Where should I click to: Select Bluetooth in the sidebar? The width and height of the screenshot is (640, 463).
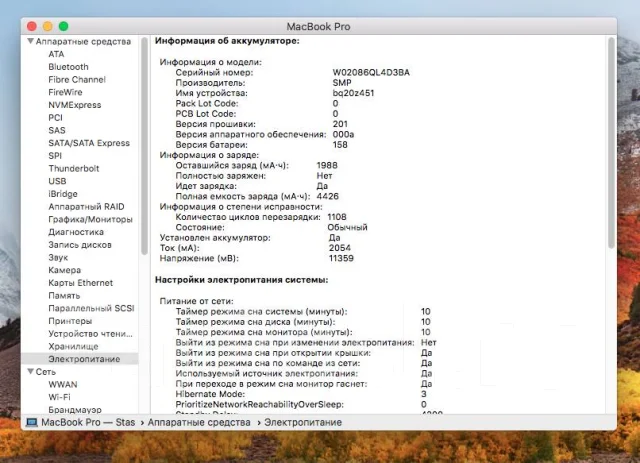point(68,67)
